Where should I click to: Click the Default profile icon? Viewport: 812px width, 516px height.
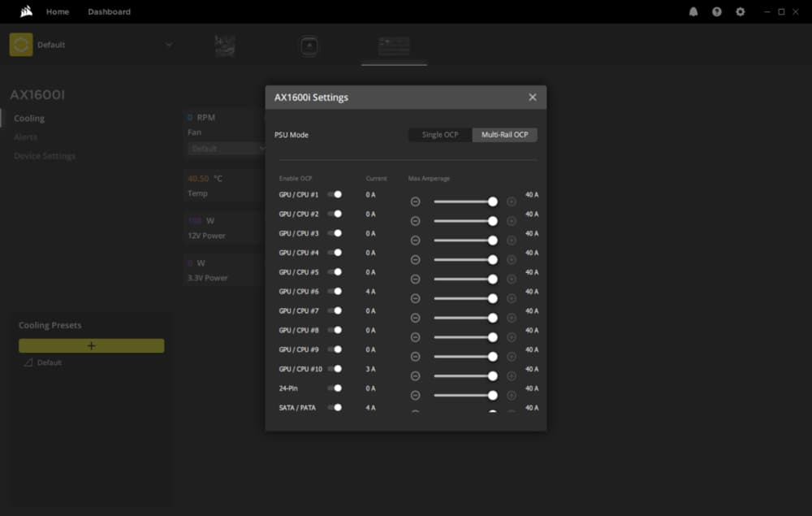tap(21, 45)
